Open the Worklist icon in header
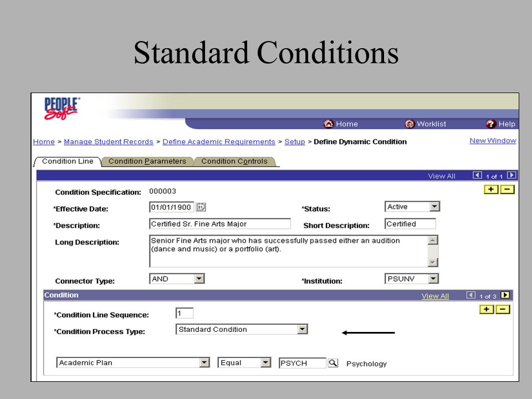This screenshot has width=532, height=399. (410, 124)
